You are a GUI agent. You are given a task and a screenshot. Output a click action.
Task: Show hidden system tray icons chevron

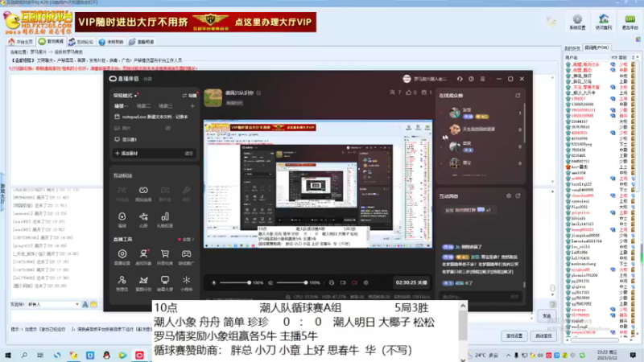[x=508, y=355]
